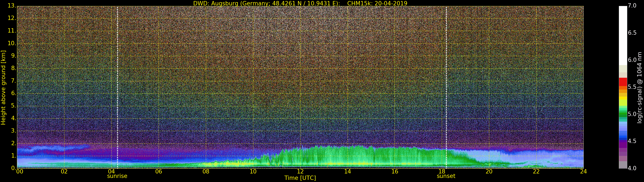Image resolution: width=644 pixels, height=182 pixels.
Task: Click the x-axis tick label '02'
Action: tap(64, 172)
